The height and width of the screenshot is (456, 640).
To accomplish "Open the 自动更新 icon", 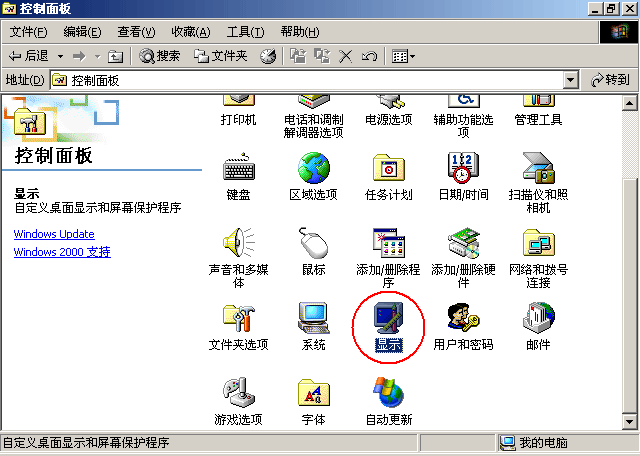I will [389, 392].
